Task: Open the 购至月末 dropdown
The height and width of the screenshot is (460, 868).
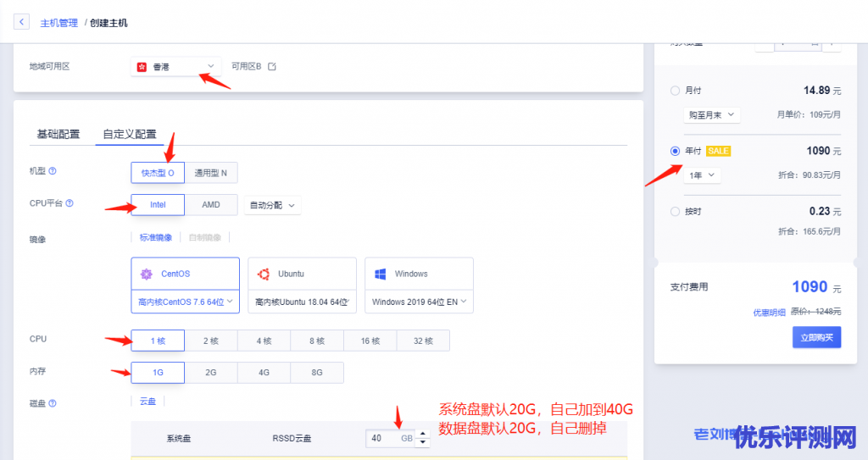Action: pos(711,115)
